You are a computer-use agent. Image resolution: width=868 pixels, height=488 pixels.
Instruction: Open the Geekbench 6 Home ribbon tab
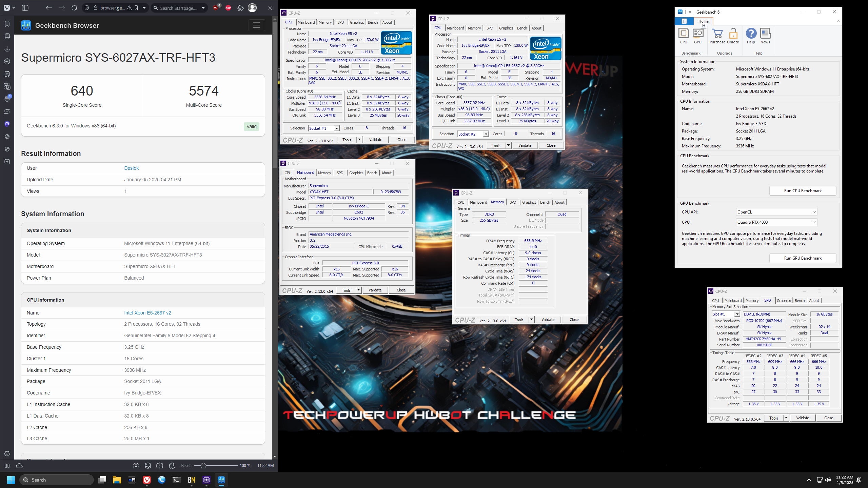point(703,21)
